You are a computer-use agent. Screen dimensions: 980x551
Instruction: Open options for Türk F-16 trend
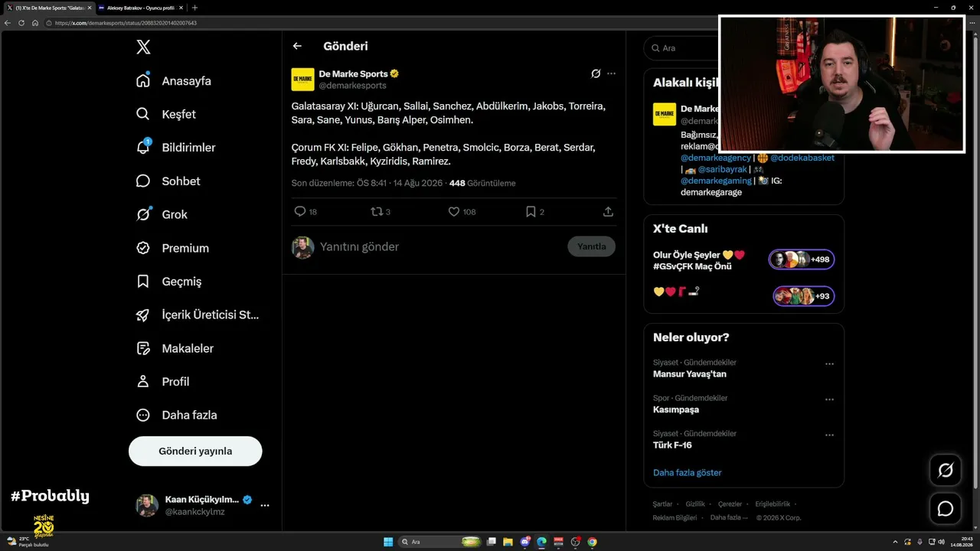[829, 435]
